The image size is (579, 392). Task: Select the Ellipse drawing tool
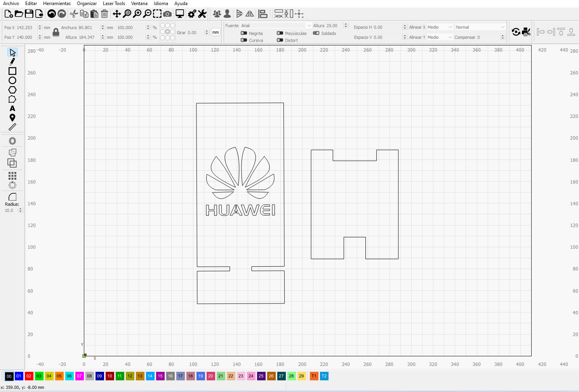tap(12, 80)
